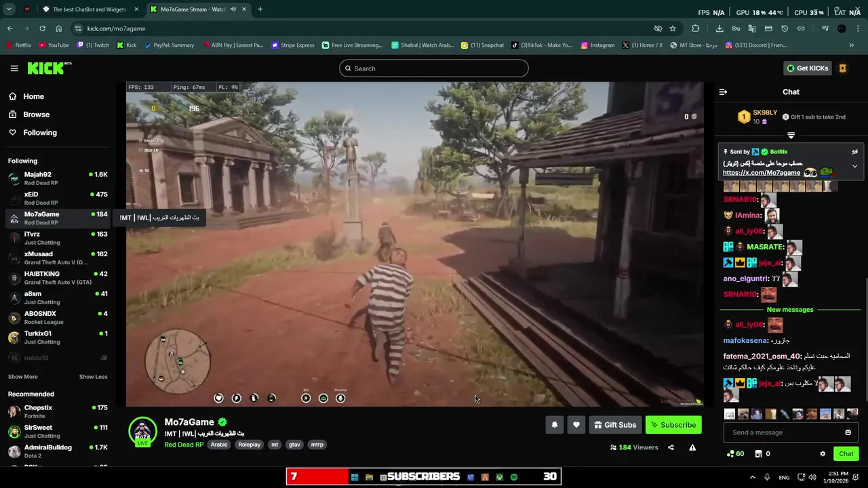Open recommended channel SirSweet
868x488 pixels.
58,432
